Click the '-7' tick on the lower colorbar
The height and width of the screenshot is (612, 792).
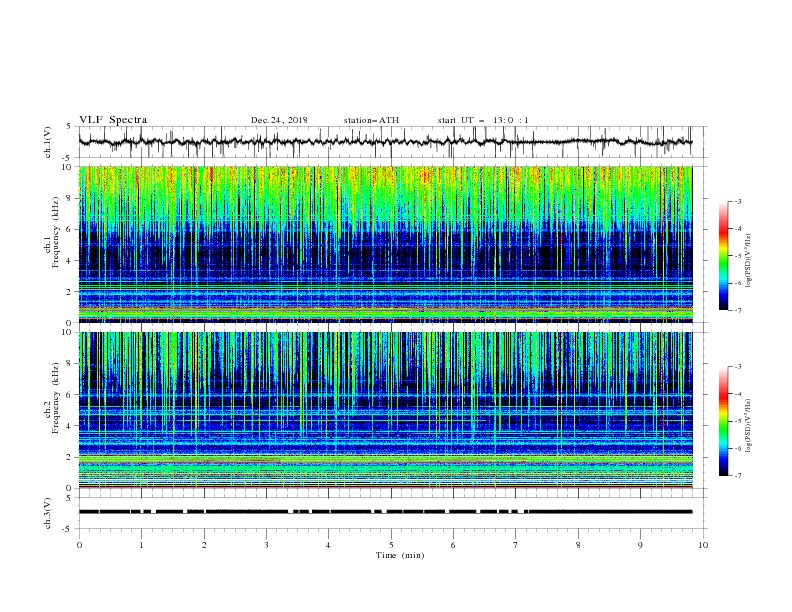tap(738, 476)
